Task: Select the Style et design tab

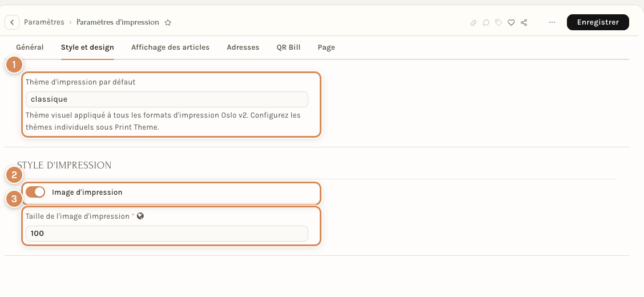Action: (87, 47)
